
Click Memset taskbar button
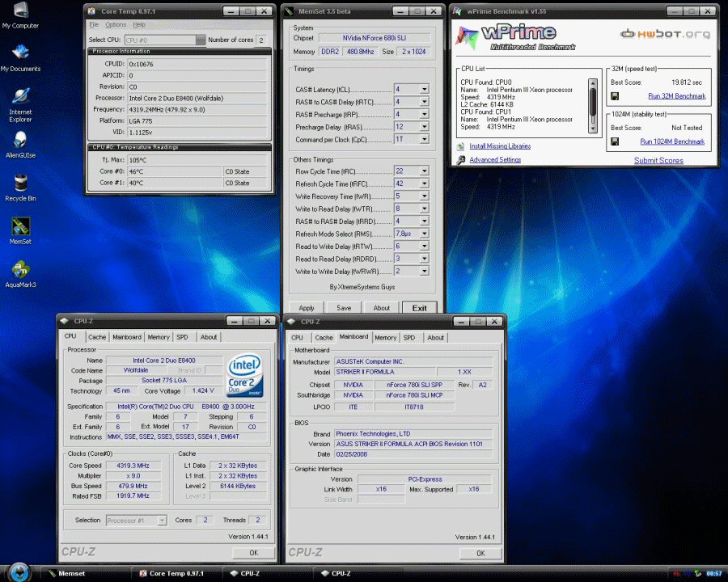(86, 574)
